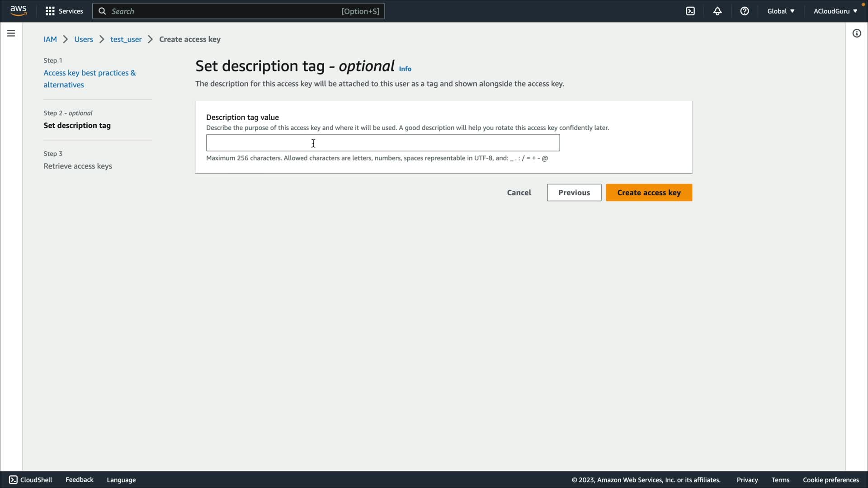Open CloudShell from top navigation icon

pos(690,11)
